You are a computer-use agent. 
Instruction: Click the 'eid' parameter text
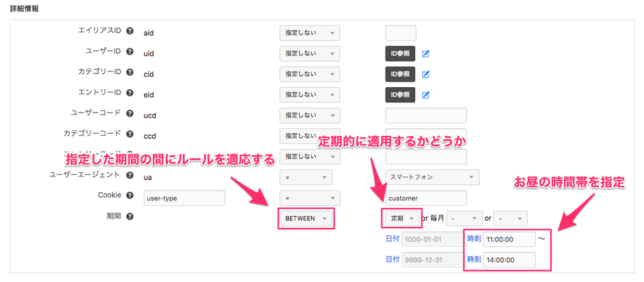click(x=149, y=95)
